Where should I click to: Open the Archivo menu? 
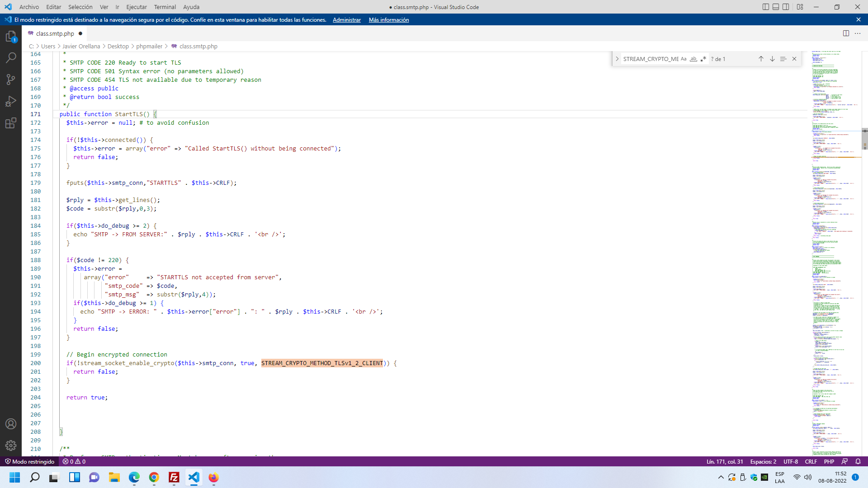pyautogui.click(x=29, y=7)
